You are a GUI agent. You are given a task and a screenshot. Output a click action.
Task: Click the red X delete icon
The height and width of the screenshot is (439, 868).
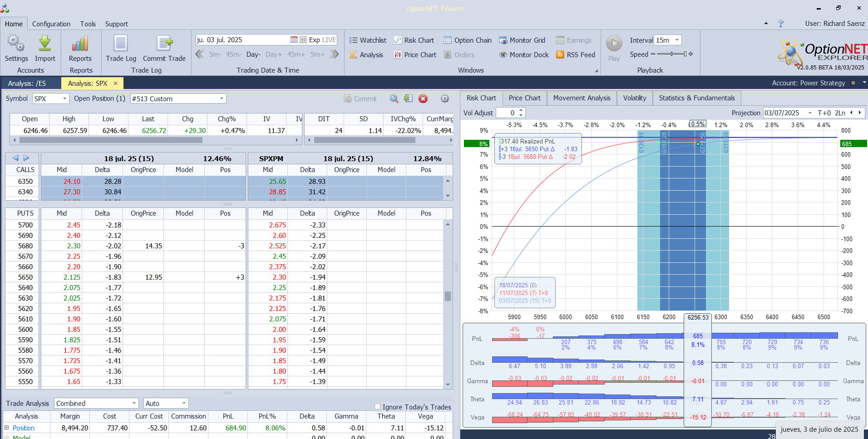click(x=423, y=99)
